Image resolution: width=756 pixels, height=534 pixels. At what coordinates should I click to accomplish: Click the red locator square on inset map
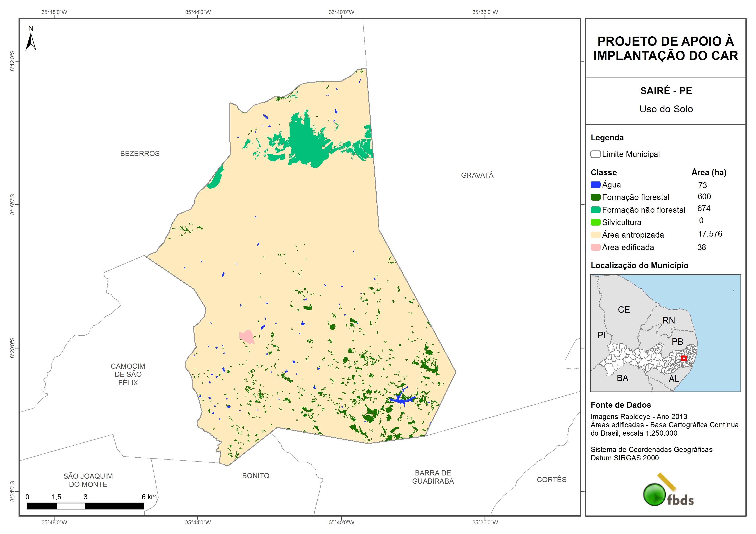pyautogui.click(x=684, y=358)
